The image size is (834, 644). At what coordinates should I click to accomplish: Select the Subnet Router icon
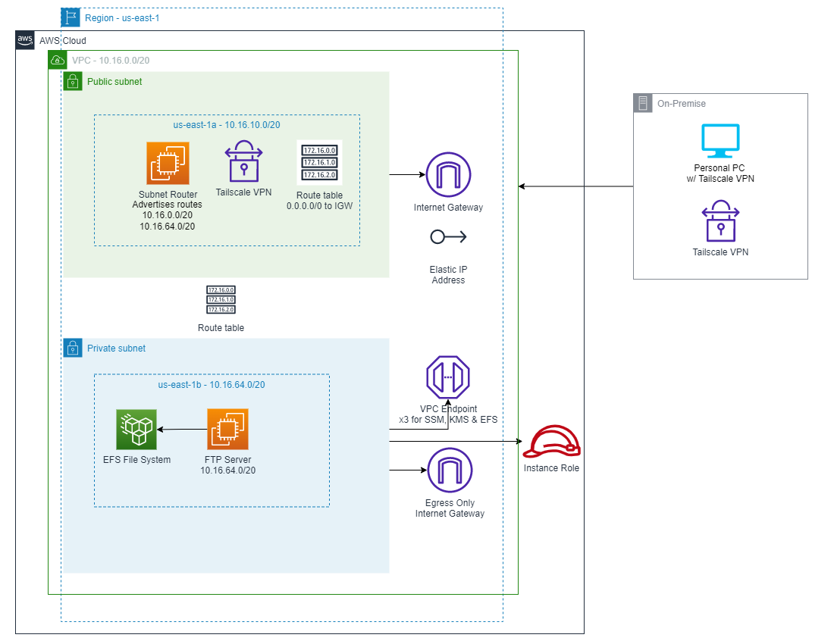(168, 162)
